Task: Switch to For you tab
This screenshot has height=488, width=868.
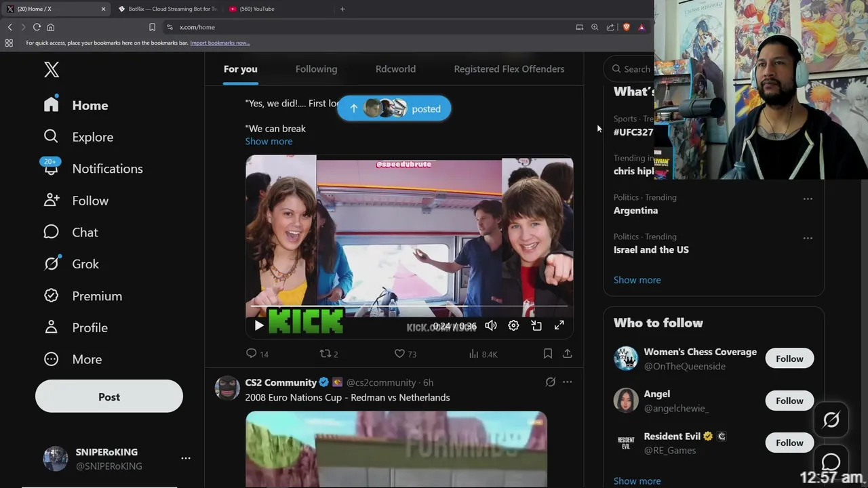Action: [241, 68]
